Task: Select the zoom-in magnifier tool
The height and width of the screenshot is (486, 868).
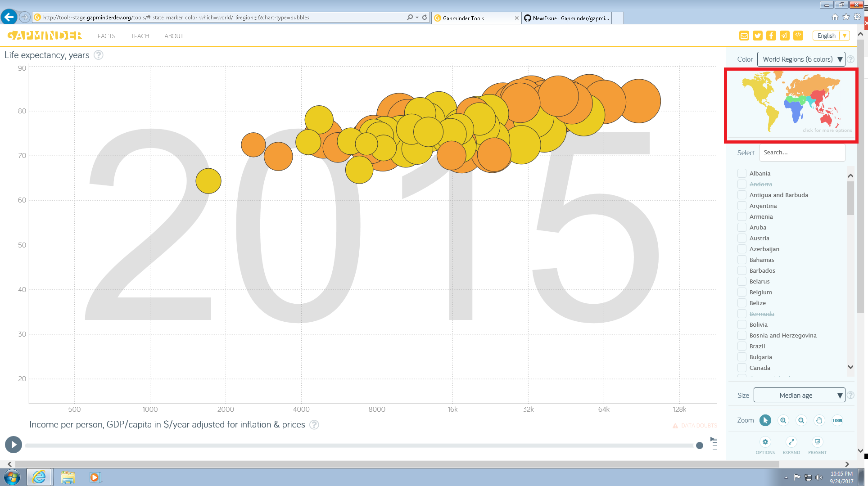Action: (783, 420)
